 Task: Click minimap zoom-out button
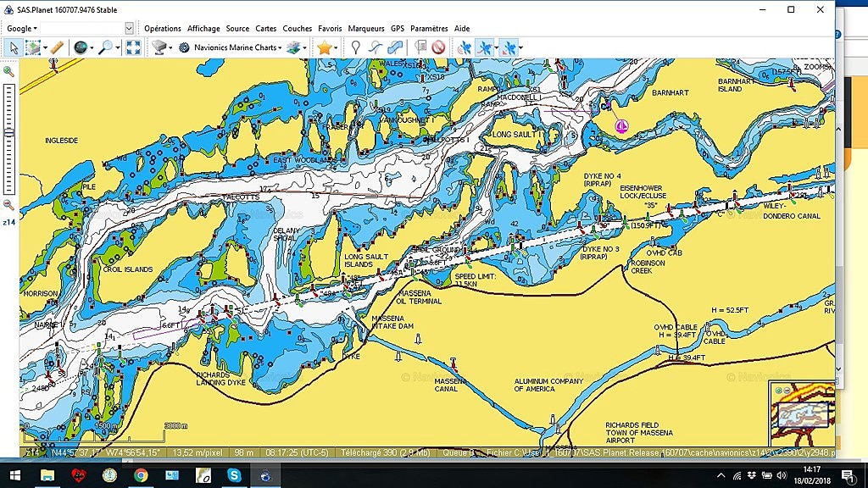click(x=787, y=391)
